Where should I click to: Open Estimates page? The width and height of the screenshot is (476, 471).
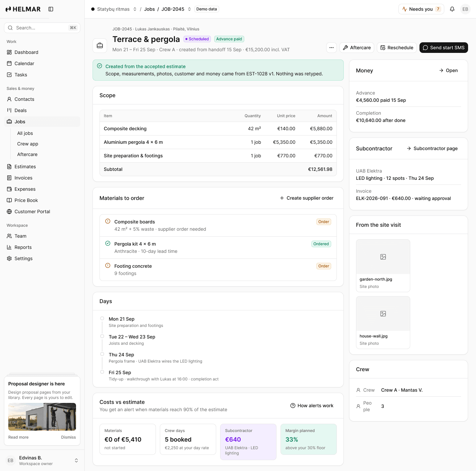point(42,167)
